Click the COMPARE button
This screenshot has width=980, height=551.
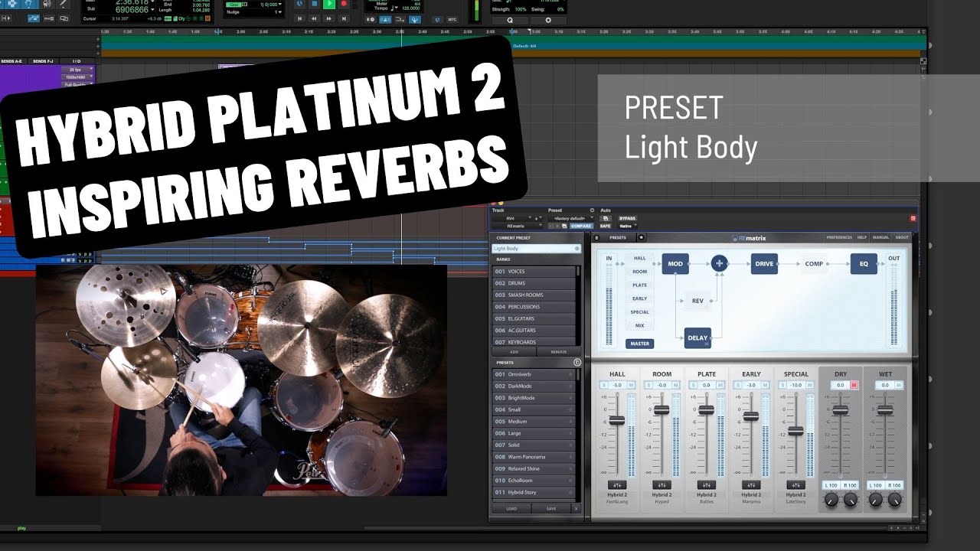pos(581,226)
